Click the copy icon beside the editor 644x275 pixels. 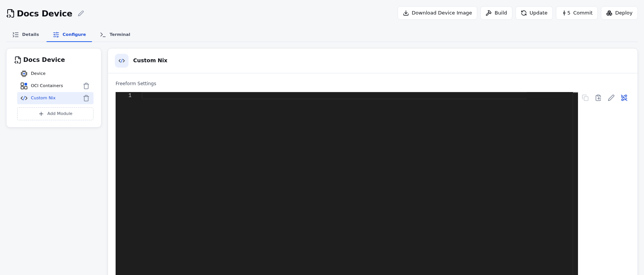click(585, 98)
